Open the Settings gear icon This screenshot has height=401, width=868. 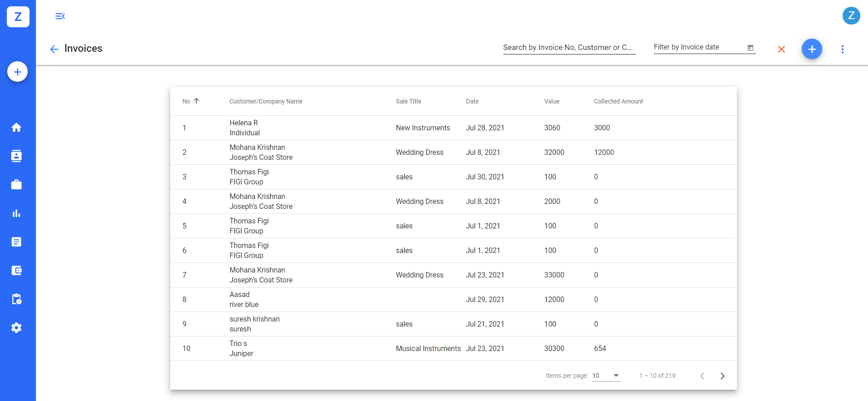pyautogui.click(x=17, y=328)
